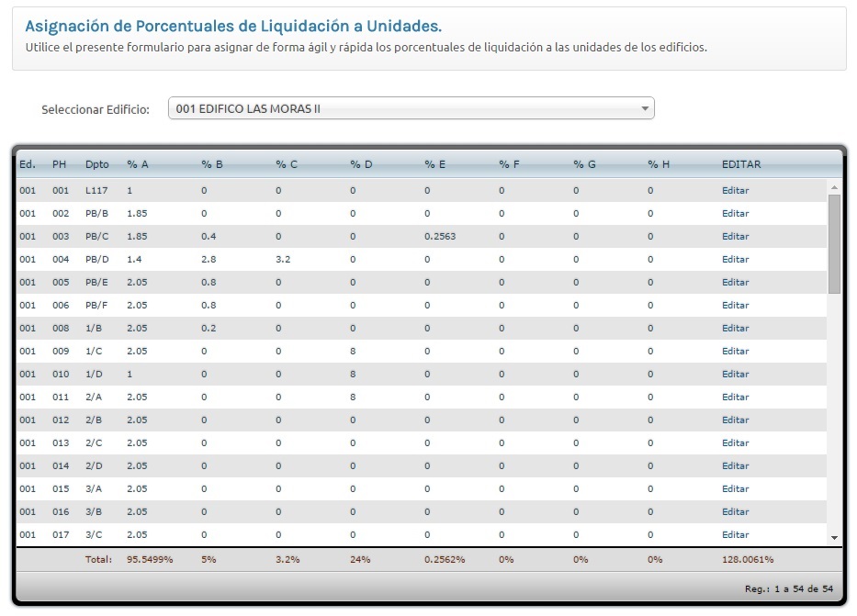Click the PH 004 cell

(x=61, y=260)
